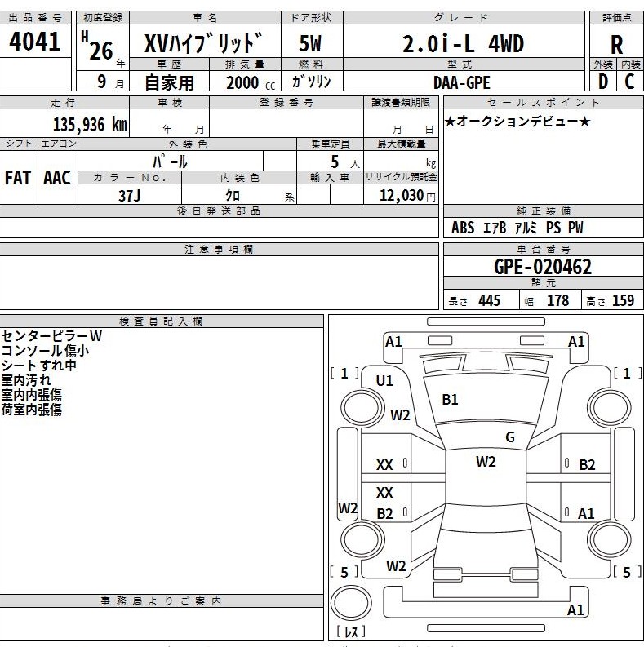Click the spare tire circle above [レス]

coord(351,604)
